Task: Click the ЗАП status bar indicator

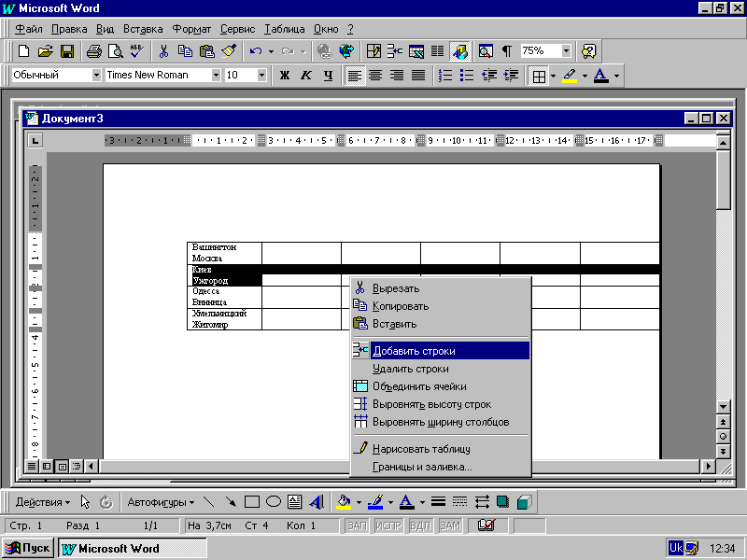Action: [357, 525]
